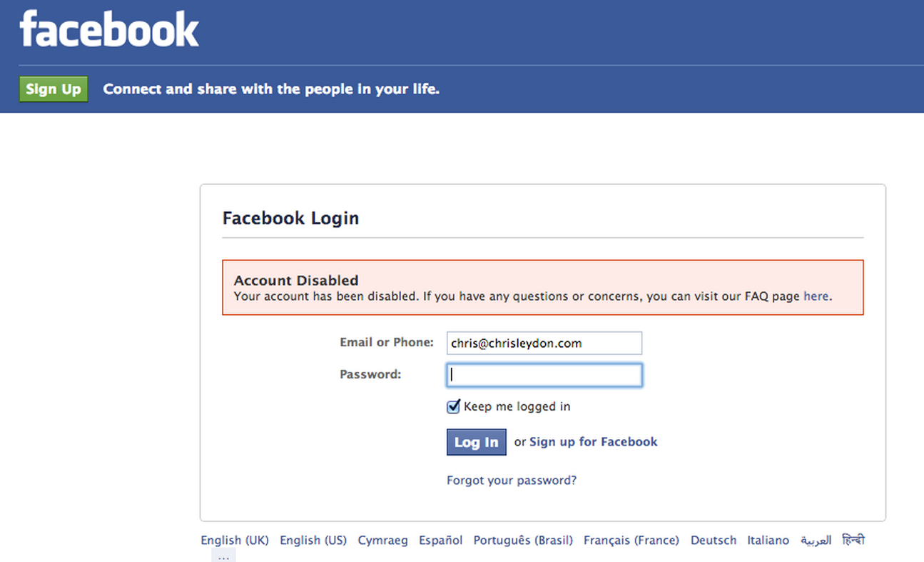This screenshot has height=562, width=924.
Task: Click Forgot your password?
Action: (x=512, y=480)
